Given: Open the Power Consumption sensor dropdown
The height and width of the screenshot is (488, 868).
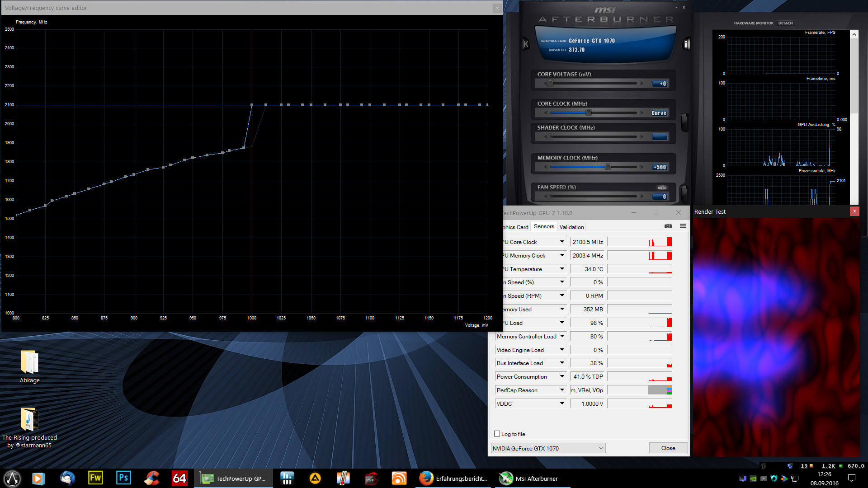Looking at the screenshot, I should pyautogui.click(x=562, y=376).
